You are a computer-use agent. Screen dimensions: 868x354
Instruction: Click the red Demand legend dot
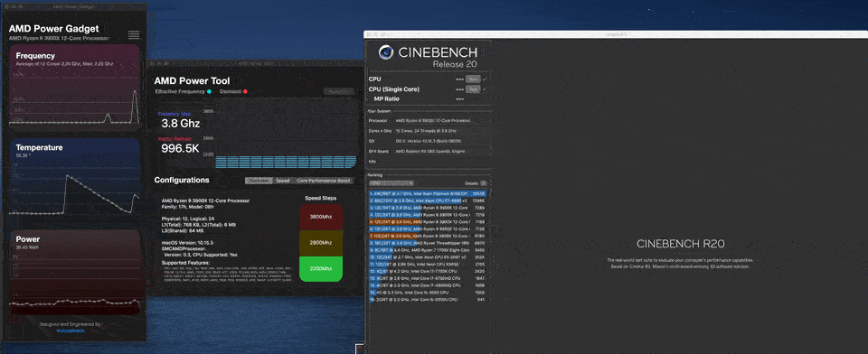click(245, 91)
